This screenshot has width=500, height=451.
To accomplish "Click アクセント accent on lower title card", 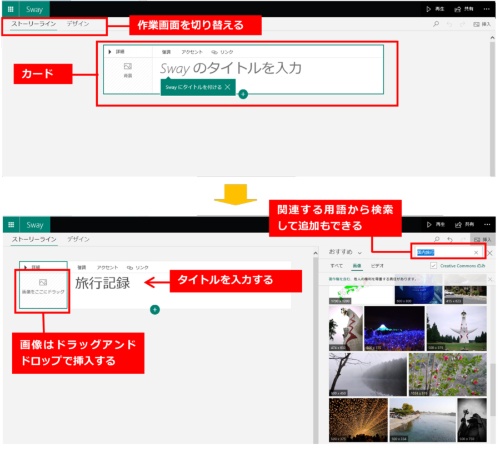I will [107, 267].
